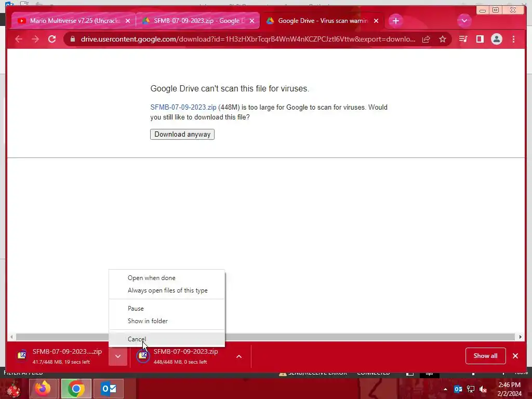Viewport: 532px width, 399px height.
Task: Click the Download anyway button
Action: 182,135
